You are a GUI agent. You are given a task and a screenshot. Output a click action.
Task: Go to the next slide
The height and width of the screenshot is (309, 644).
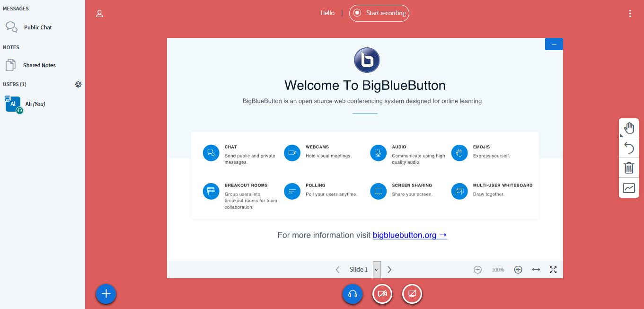pos(389,269)
